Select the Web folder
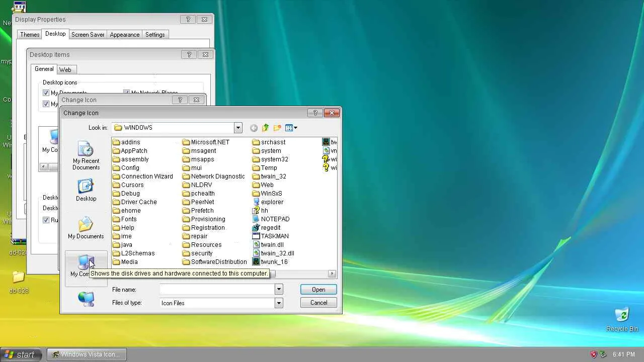The image size is (644, 362). coord(263,185)
